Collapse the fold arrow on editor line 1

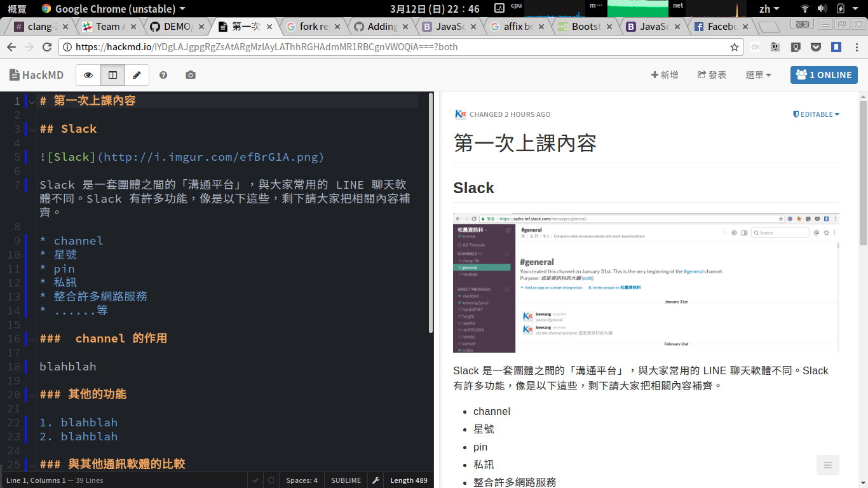(x=32, y=101)
